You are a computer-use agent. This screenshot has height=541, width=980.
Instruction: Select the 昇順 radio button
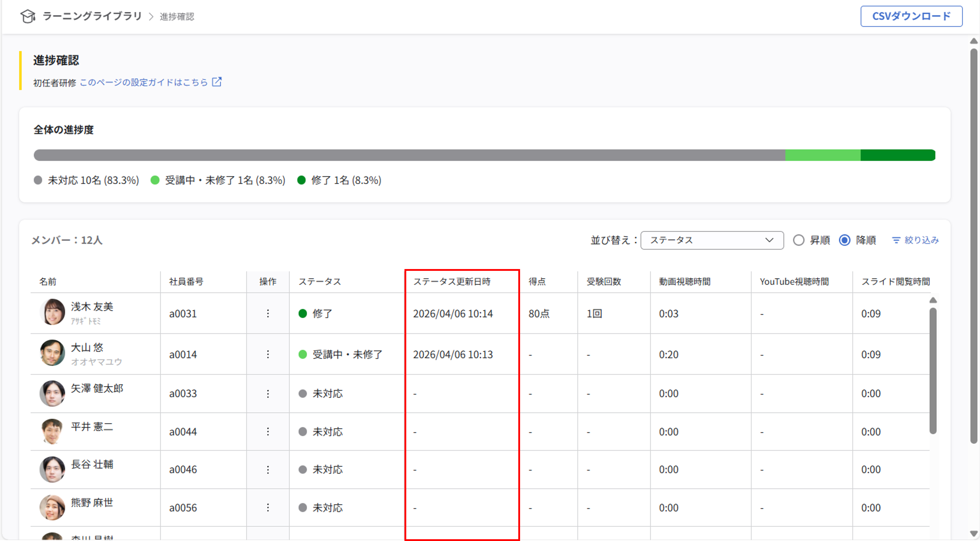[798, 240]
